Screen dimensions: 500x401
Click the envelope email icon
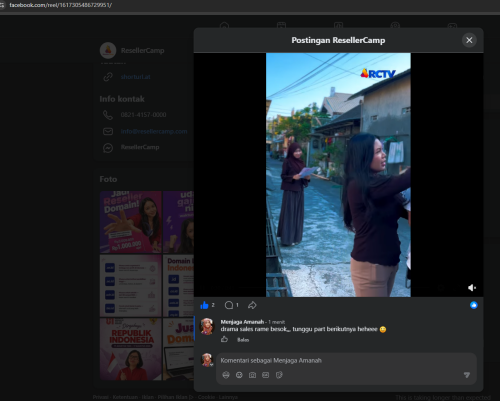108,131
